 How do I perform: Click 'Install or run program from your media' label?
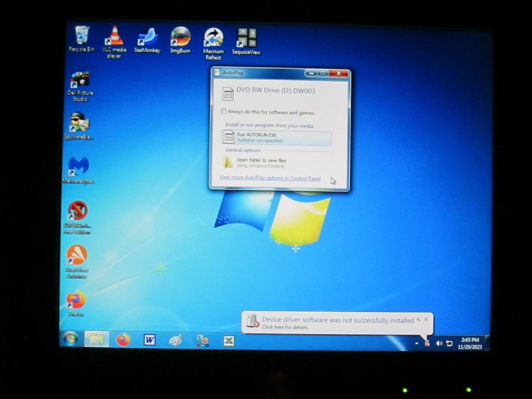[269, 125]
